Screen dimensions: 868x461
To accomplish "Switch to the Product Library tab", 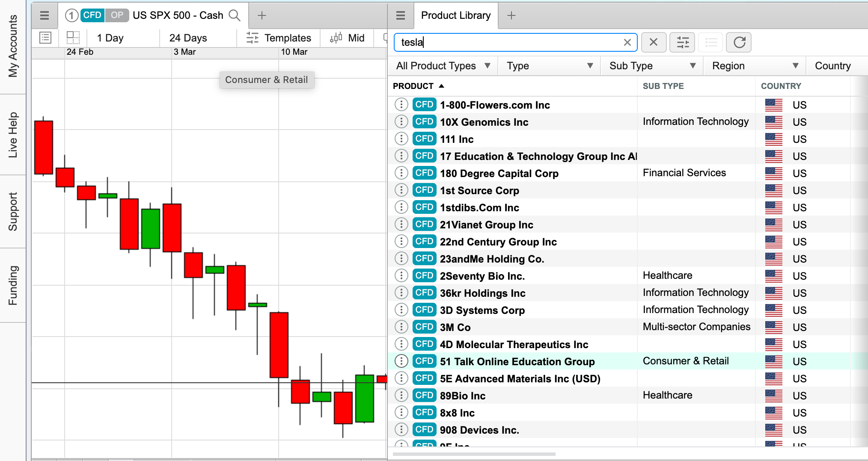I will (x=456, y=15).
